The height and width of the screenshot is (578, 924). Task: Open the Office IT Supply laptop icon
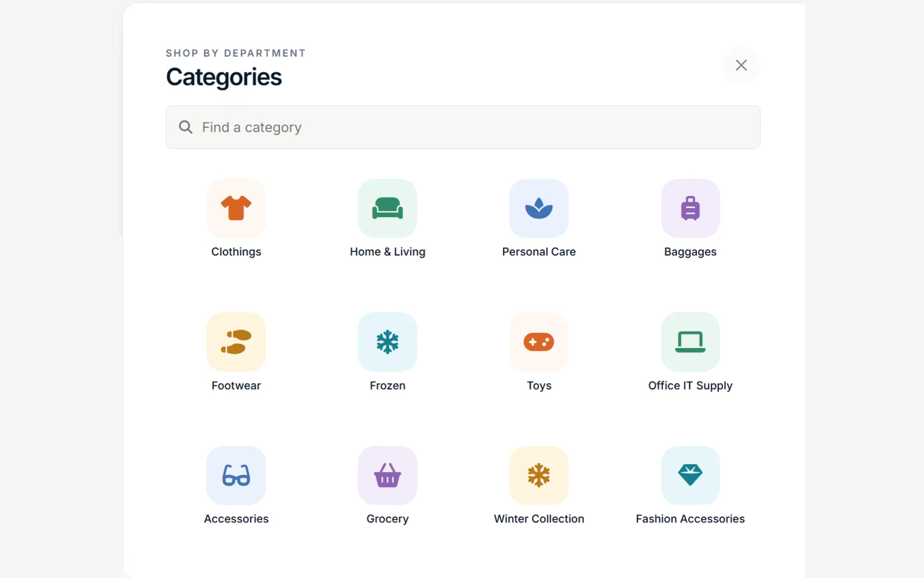click(x=690, y=342)
